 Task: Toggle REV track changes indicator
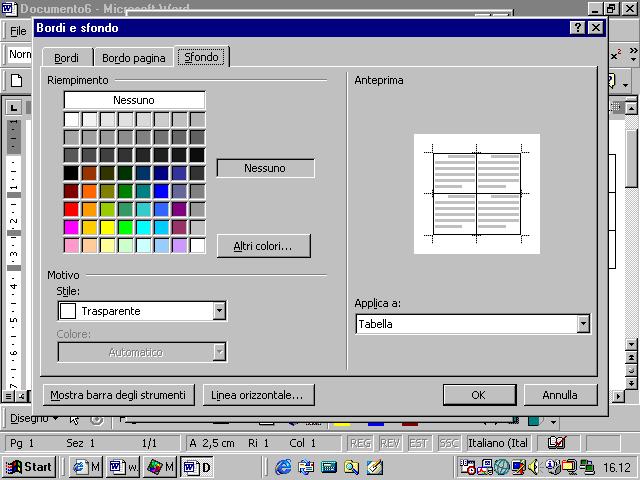tap(390, 443)
